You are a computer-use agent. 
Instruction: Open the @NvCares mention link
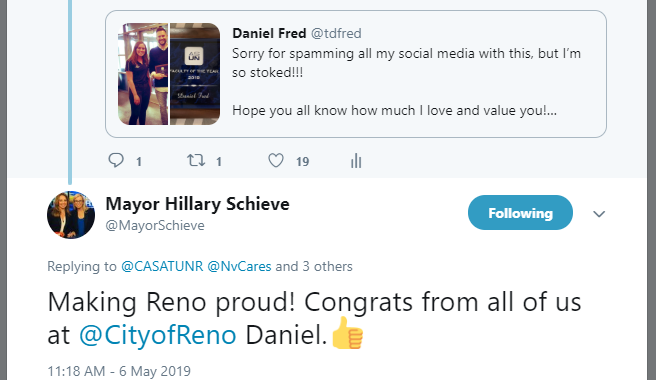[x=239, y=267]
